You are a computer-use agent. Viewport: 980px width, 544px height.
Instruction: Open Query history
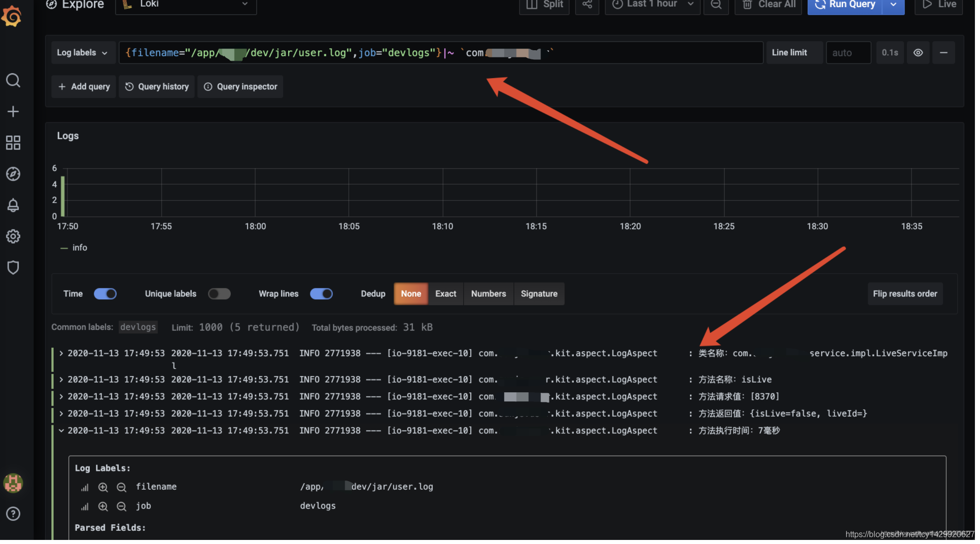click(x=157, y=87)
